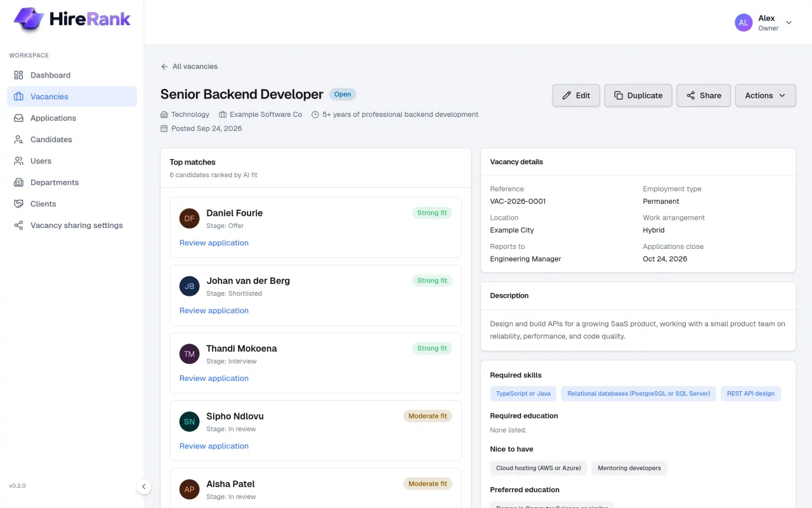Click the Duplicate button label
This screenshot has width=812, height=508.
[x=645, y=95]
